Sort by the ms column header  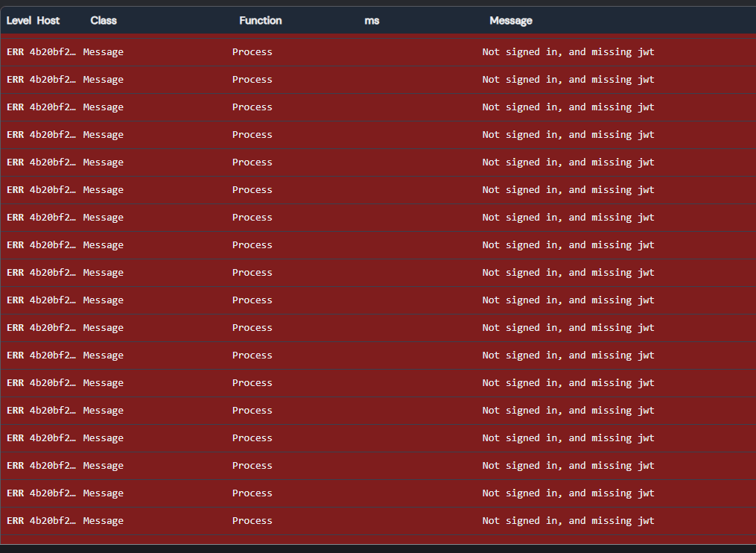click(372, 21)
